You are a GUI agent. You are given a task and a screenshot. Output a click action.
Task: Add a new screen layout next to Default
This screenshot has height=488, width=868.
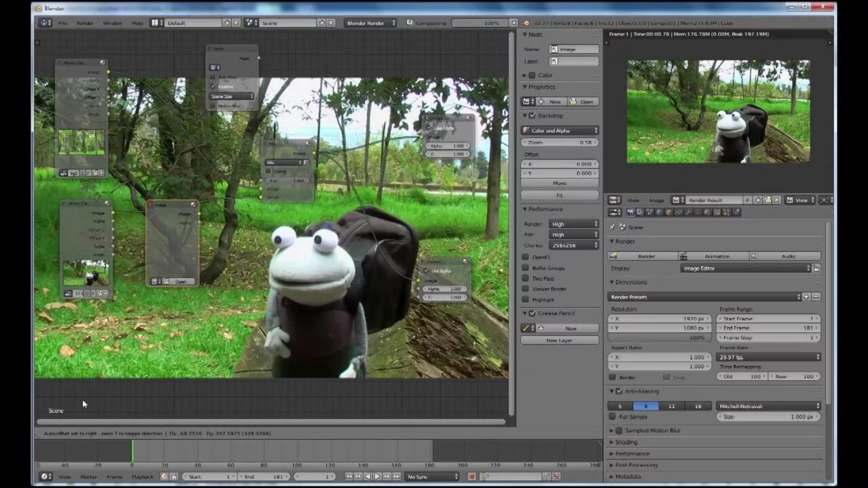227,23
